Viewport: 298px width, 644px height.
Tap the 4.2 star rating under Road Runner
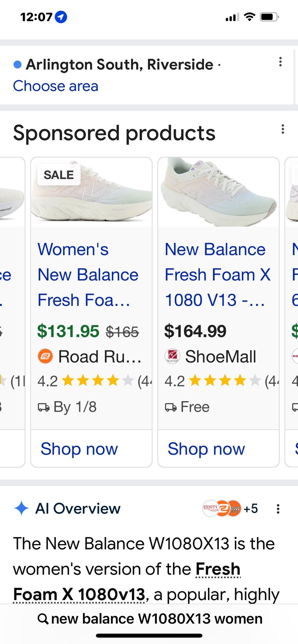coord(86,381)
